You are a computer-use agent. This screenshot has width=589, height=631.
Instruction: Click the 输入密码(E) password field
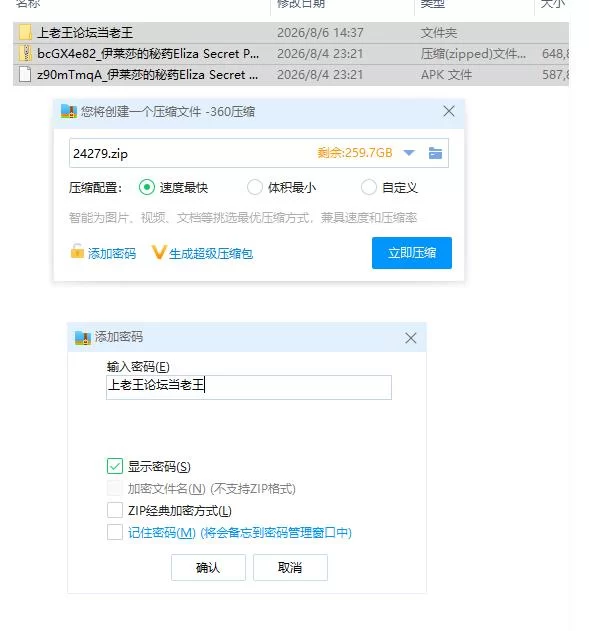pyautogui.click(x=249, y=387)
